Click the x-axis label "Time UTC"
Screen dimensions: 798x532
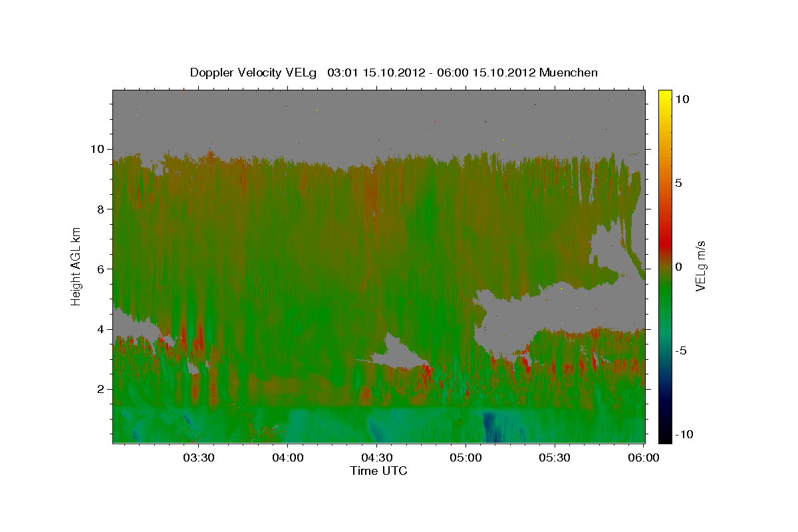pos(378,471)
